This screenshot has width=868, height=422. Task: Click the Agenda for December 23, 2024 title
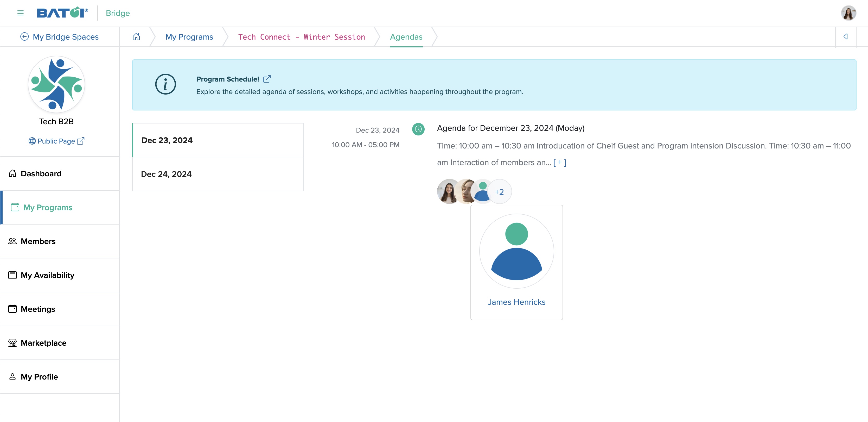[510, 128]
